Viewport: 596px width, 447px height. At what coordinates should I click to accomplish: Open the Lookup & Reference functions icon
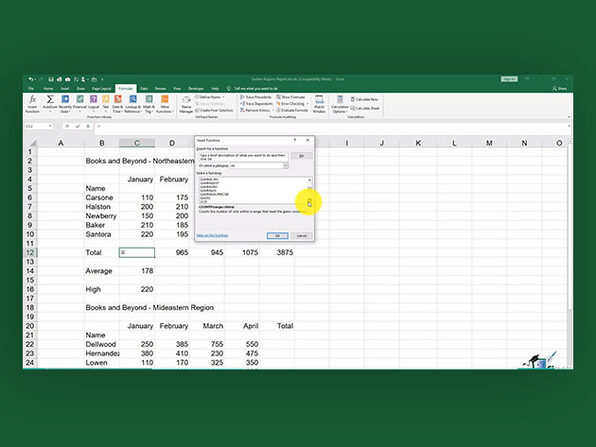(133, 103)
